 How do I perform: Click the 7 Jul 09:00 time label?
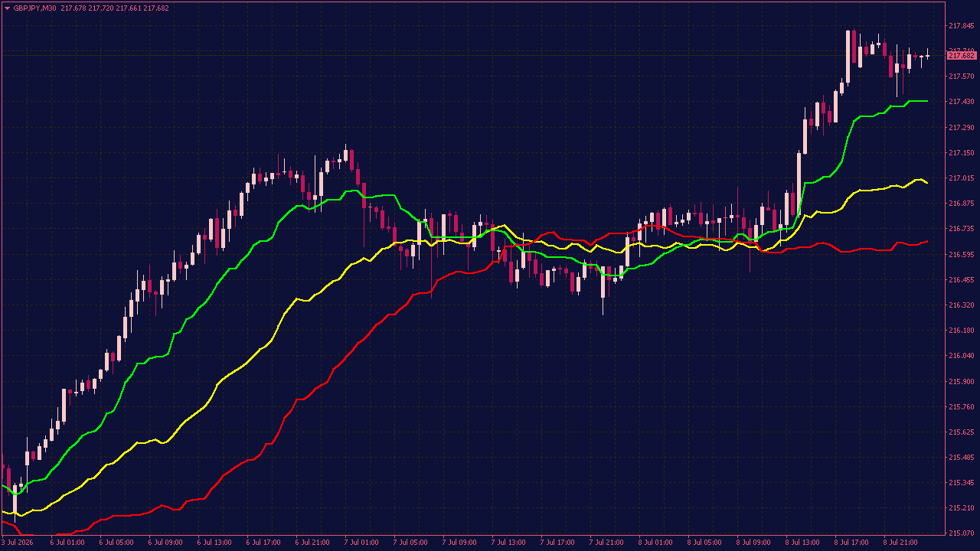pos(459,543)
